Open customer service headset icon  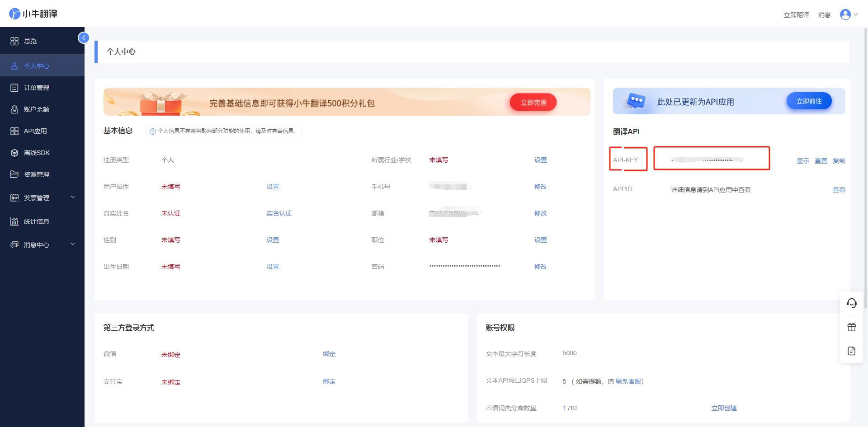(852, 303)
